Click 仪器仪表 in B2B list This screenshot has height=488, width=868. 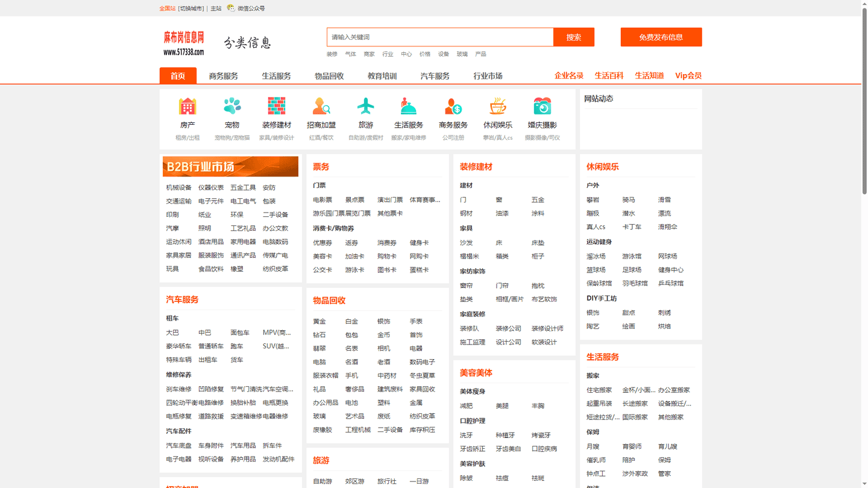pos(211,188)
